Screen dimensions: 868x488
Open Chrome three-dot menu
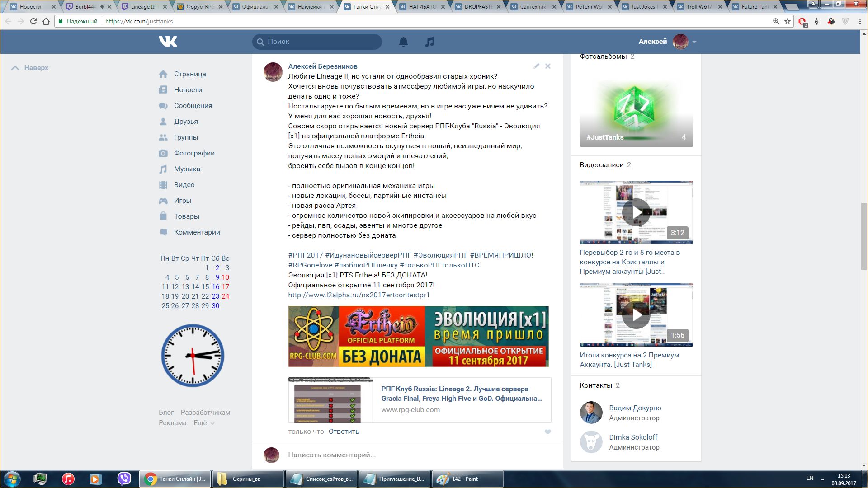point(860,21)
